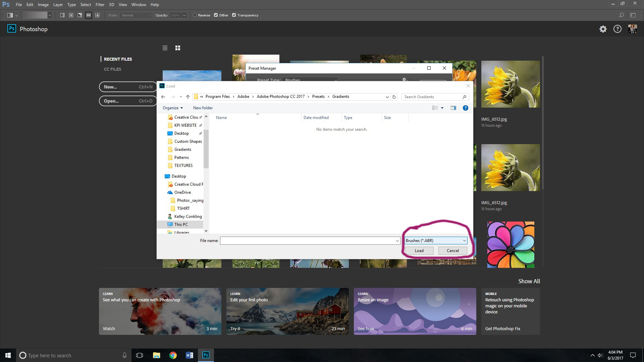The height and width of the screenshot is (362, 644).
Task: Toggle the preview pane in Load dialog
Action: pyautogui.click(x=453, y=108)
